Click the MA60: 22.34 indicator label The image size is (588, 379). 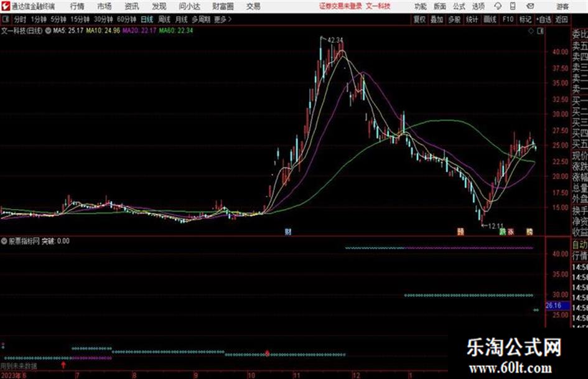coord(176,30)
